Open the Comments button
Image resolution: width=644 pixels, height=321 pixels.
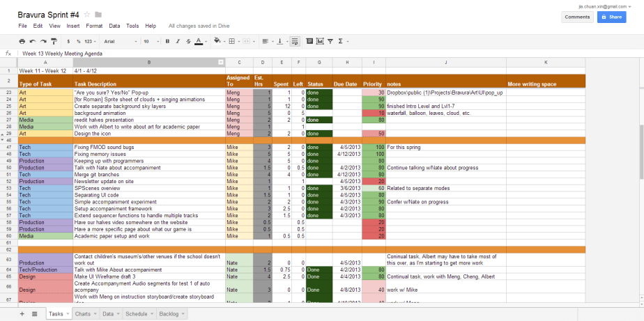(577, 17)
